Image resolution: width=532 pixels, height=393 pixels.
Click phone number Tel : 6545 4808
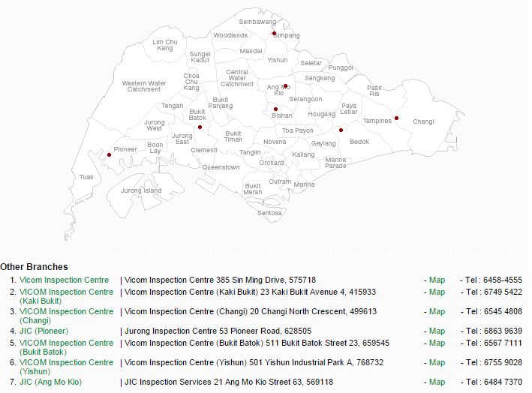(x=494, y=311)
